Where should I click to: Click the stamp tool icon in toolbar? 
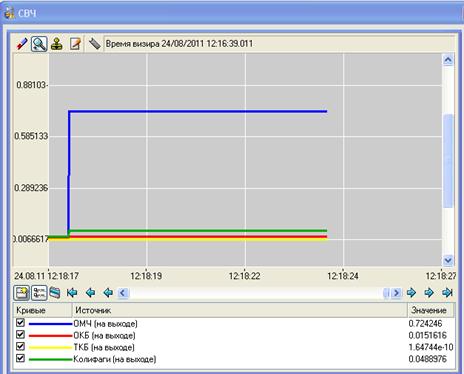[57, 44]
